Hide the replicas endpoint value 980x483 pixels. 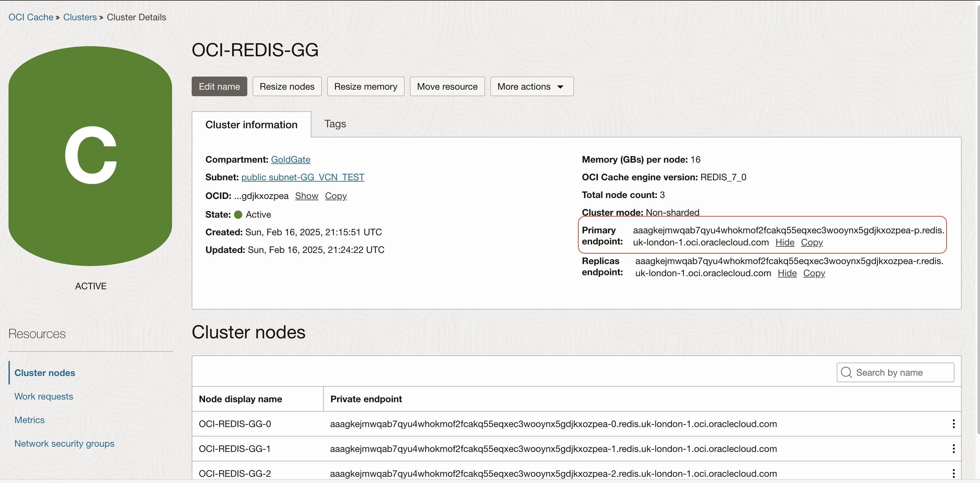tap(787, 273)
